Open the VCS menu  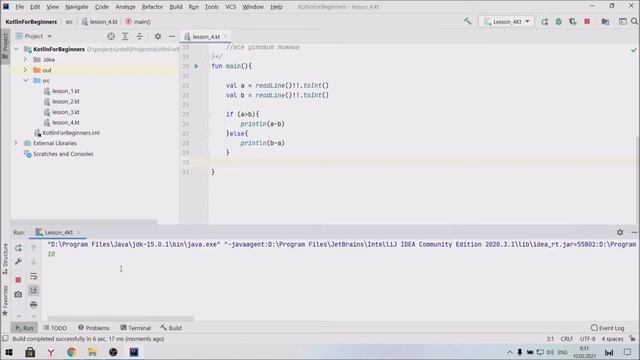(231, 7)
